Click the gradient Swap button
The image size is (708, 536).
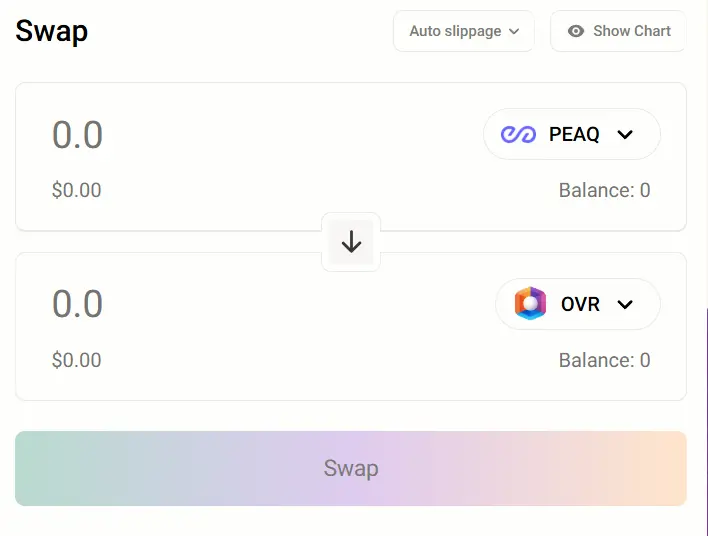pos(351,468)
